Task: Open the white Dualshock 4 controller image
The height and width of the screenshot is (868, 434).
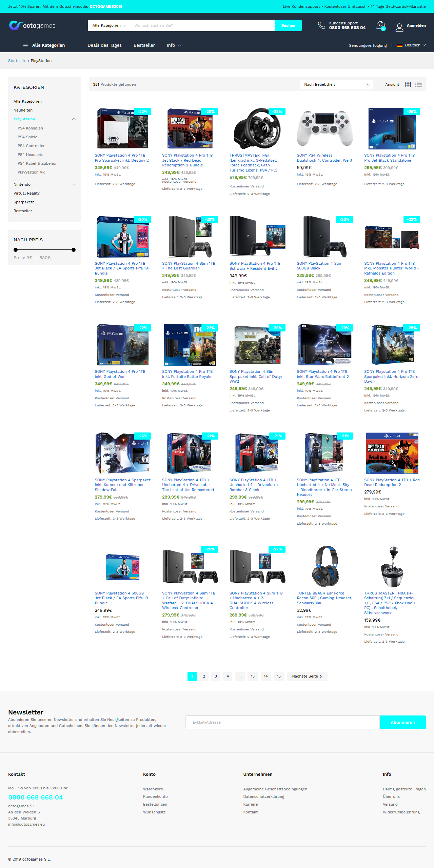Action: click(x=325, y=128)
